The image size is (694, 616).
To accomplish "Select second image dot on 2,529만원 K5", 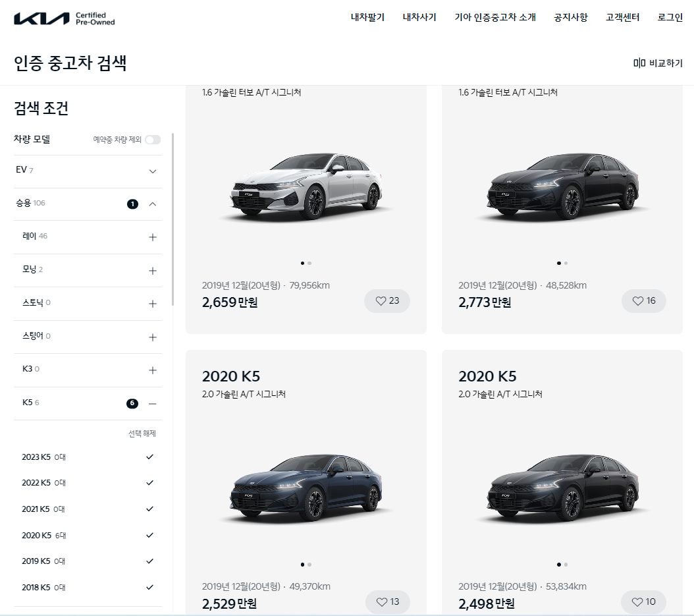I will (x=309, y=565).
